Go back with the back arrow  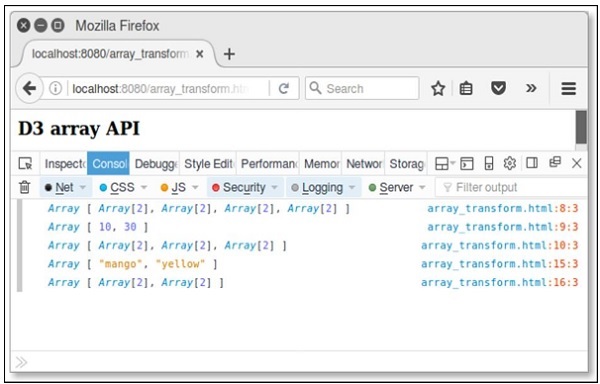point(29,89)
